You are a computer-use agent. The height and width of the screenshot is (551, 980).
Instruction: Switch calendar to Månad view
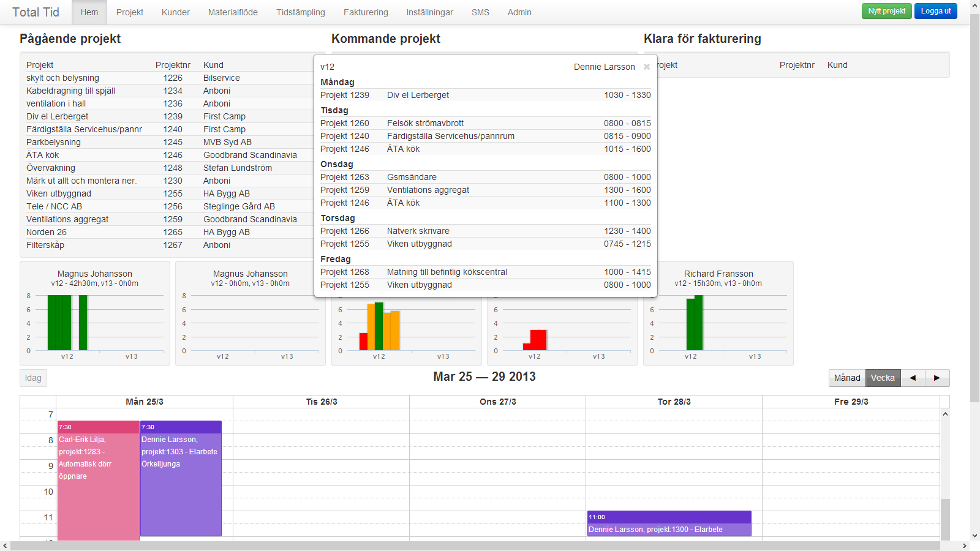click(x=847, y=378)
